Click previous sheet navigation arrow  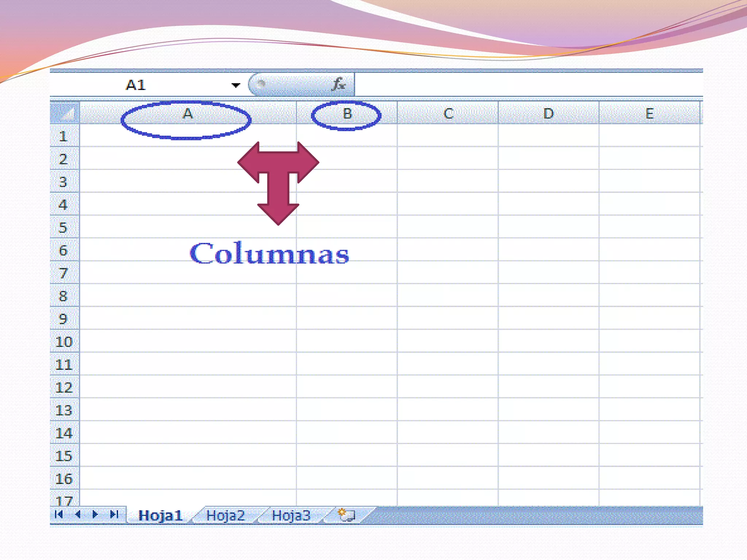(x=78, y=514)
